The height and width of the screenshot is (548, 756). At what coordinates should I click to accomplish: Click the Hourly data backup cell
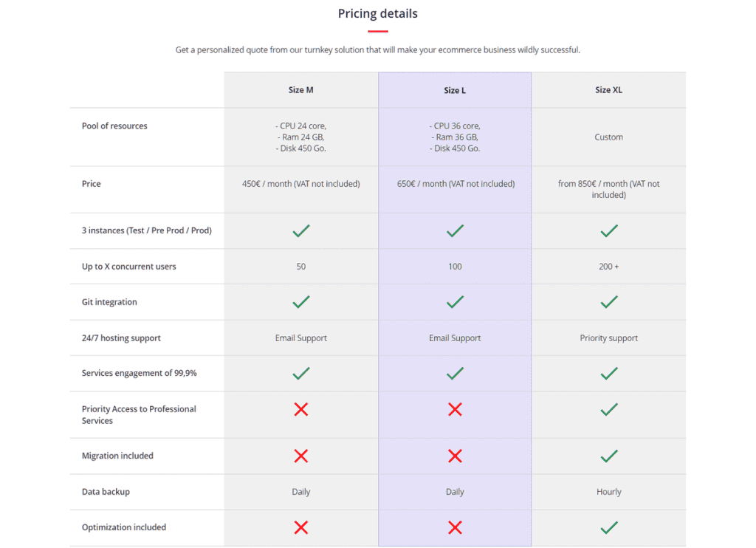click(x=608, y=492)
